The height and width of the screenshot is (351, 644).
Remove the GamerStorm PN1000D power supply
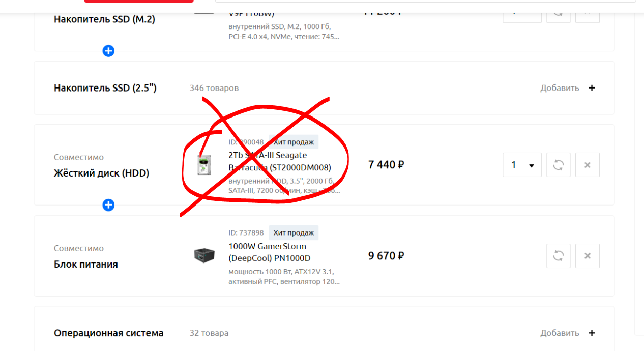point(588,256)
